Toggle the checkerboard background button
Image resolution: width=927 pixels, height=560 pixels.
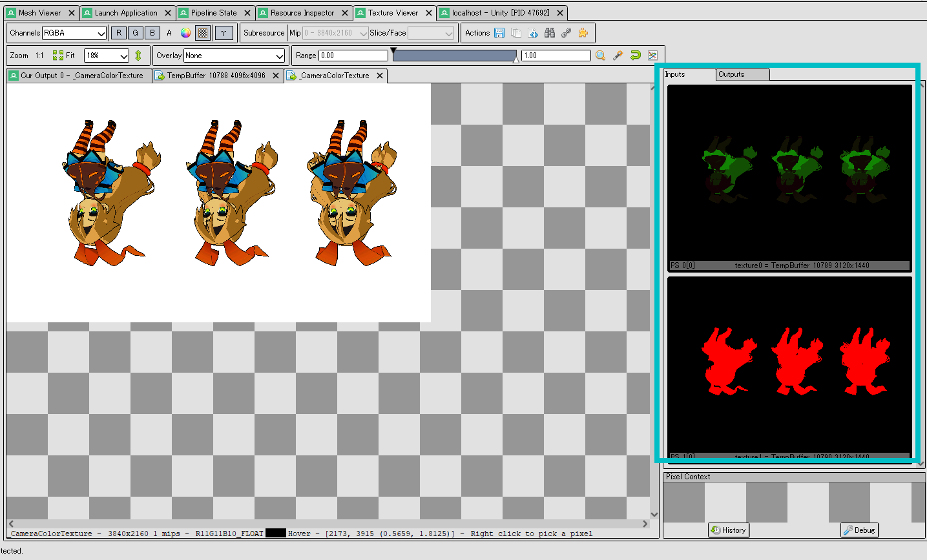click(203, 33)
